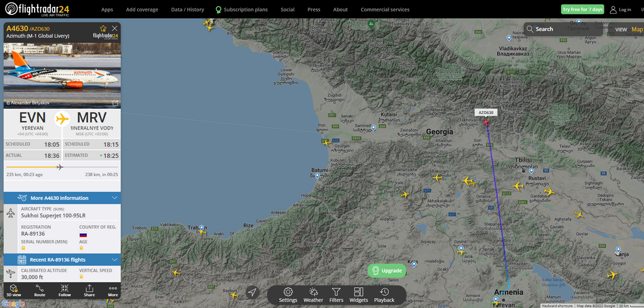Open About menu
This screenshot has width=644, height=308.
click(x=340, y=9)
